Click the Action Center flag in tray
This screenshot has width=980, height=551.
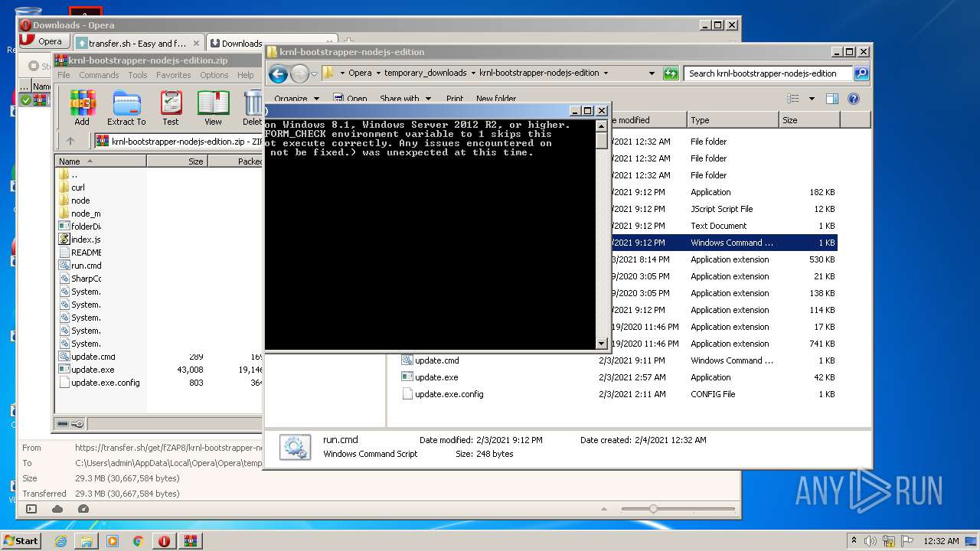[x=906, y=541]
